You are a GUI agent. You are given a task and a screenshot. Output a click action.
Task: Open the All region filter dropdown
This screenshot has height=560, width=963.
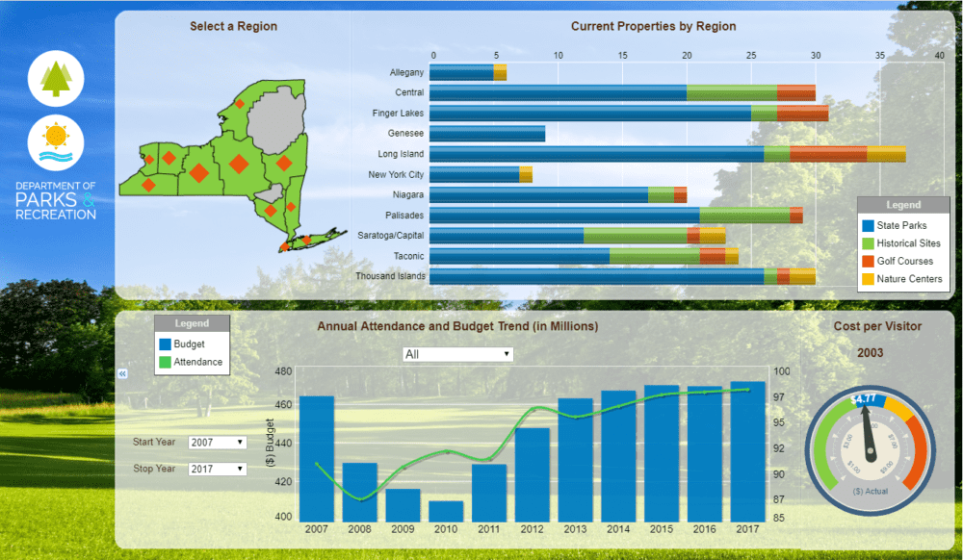[x=457, y=355]
